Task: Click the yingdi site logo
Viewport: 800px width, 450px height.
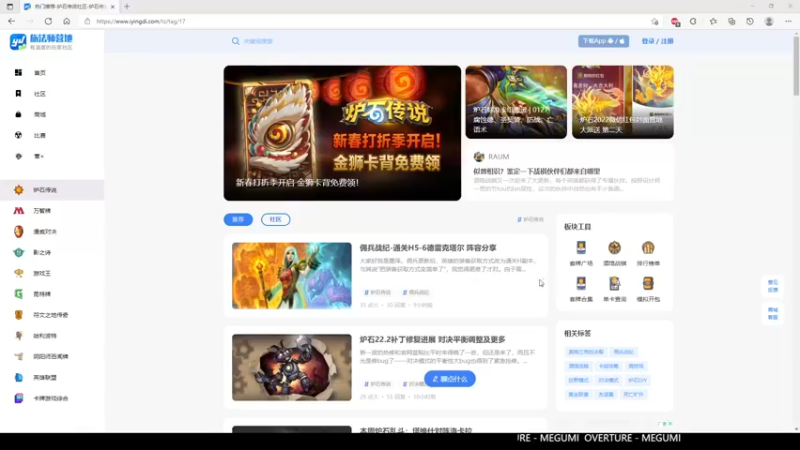Action: click(41, 42)
